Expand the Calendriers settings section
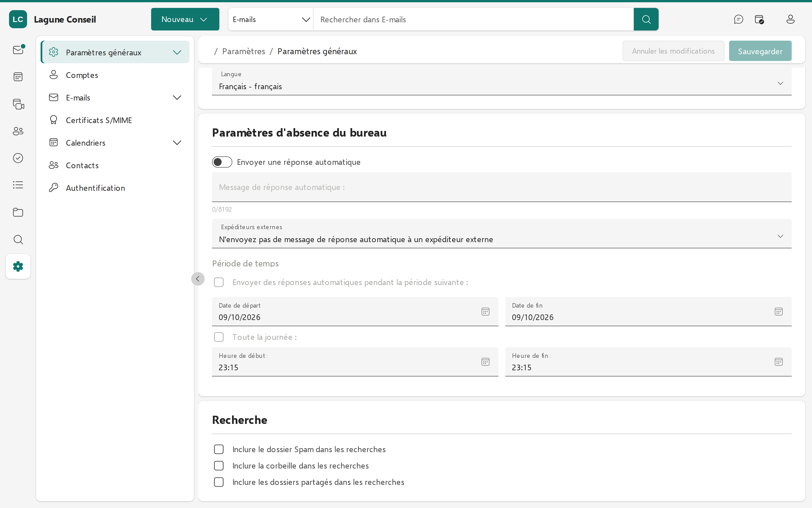Viewport: 812px width, 508px height. point(177,143)
